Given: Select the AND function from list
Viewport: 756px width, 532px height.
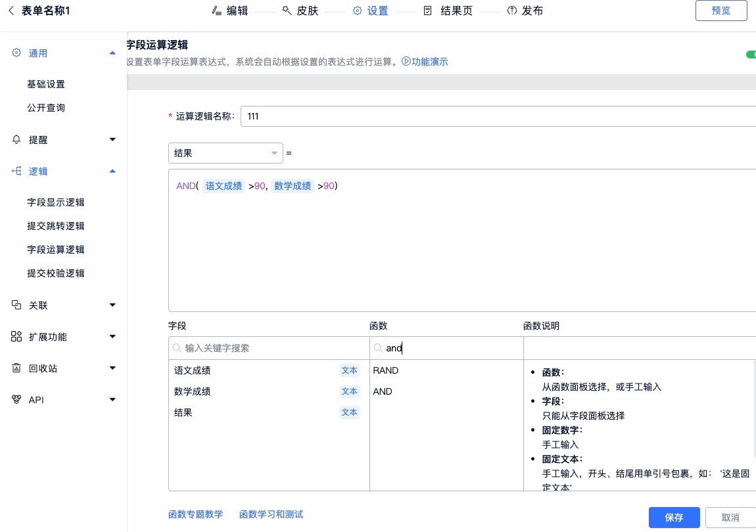Looking at the screenshot, I should (383, 391).
